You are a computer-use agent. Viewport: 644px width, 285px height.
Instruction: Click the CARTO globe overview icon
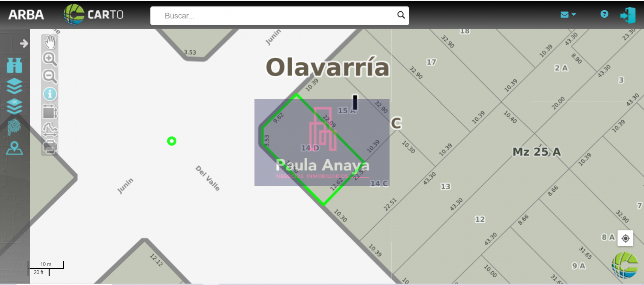point(625,265)
